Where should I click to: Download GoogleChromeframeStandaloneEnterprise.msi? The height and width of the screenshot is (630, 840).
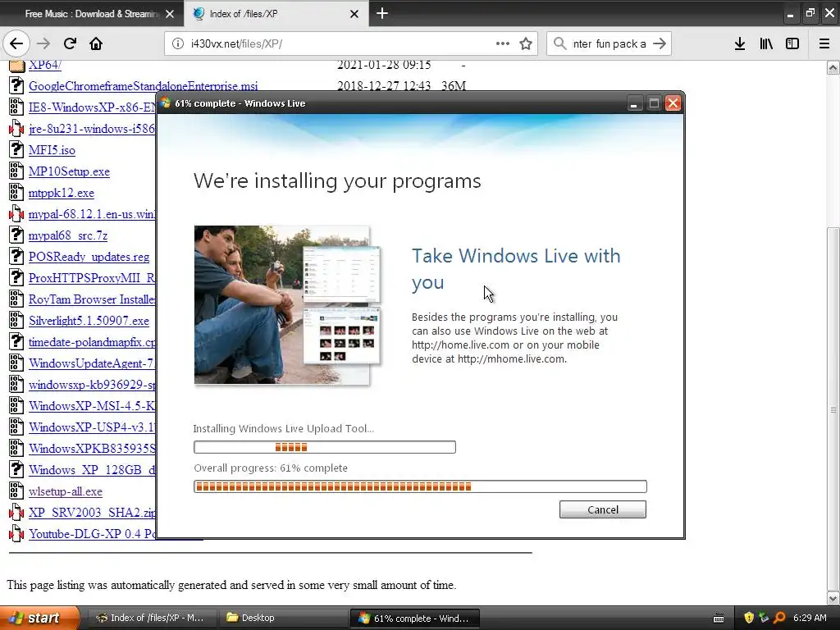143,85
